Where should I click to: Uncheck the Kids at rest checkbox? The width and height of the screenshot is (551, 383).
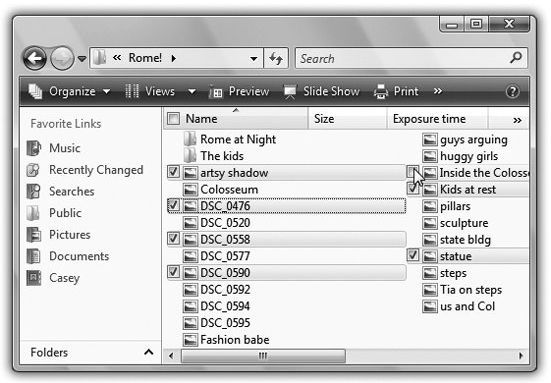click(413, 189)
